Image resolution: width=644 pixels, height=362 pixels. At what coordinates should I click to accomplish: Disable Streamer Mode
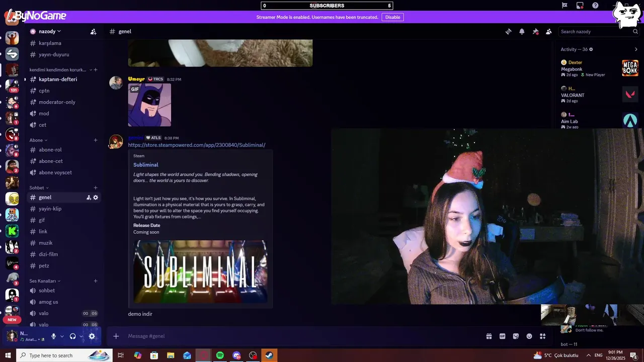coord(392,17)
